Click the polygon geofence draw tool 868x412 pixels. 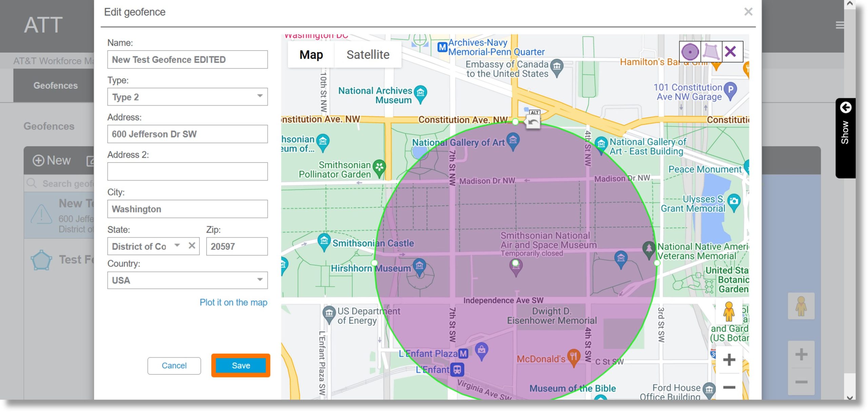tap(710, 52)
